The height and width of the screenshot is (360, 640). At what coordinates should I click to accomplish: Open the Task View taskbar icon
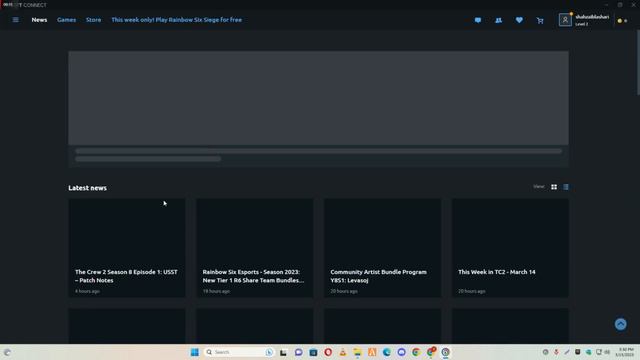pos(283,352)
